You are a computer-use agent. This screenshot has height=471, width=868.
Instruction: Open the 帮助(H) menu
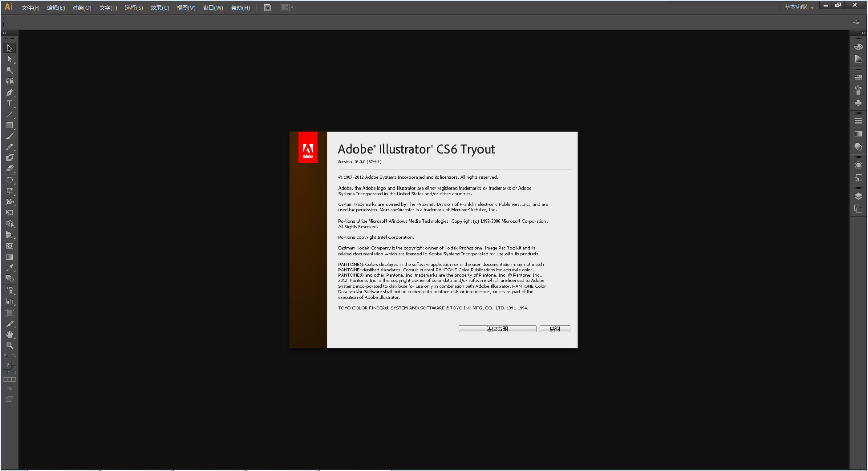coord(240,8)
